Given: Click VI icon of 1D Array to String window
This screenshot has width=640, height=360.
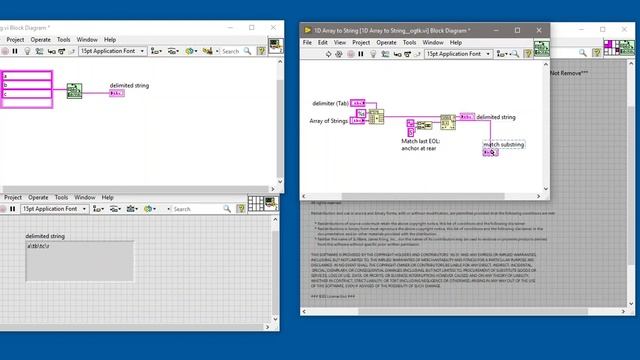Looking at the screenshot, I should tap(542, 49).
